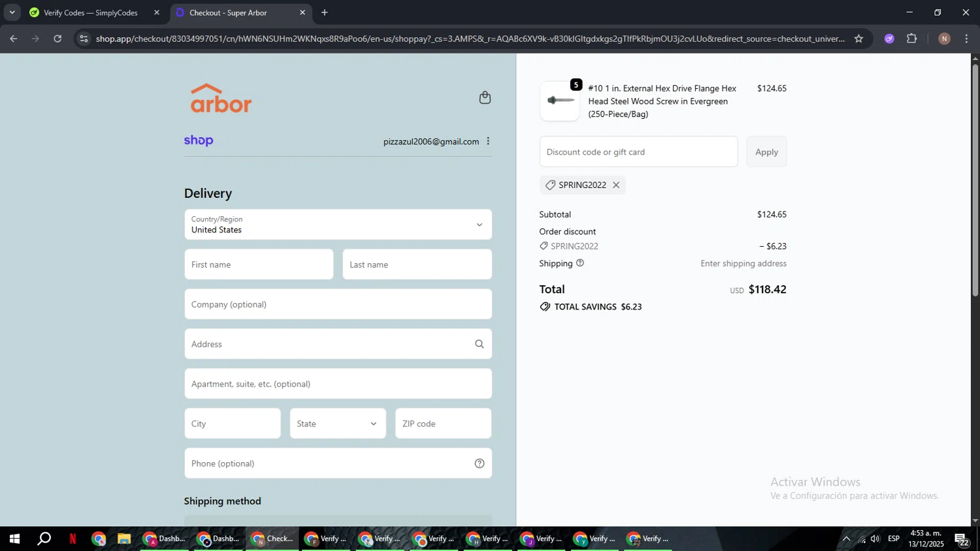Open the purple SimplyCodes extension icon

click(x=889, y=39)
